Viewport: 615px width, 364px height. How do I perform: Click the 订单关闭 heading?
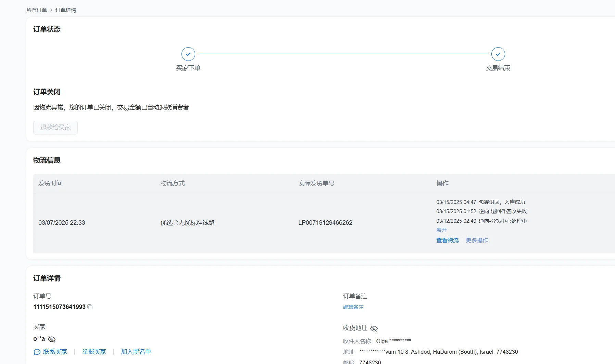(47, 92)
